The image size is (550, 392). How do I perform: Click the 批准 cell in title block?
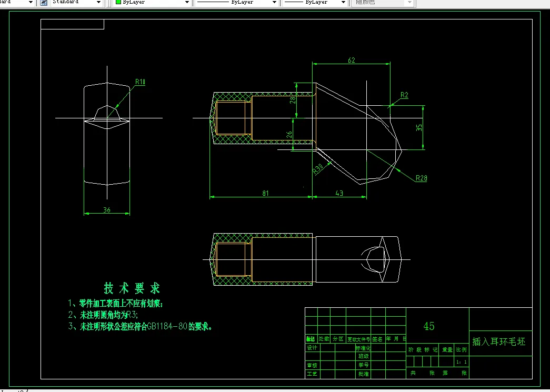363,374
